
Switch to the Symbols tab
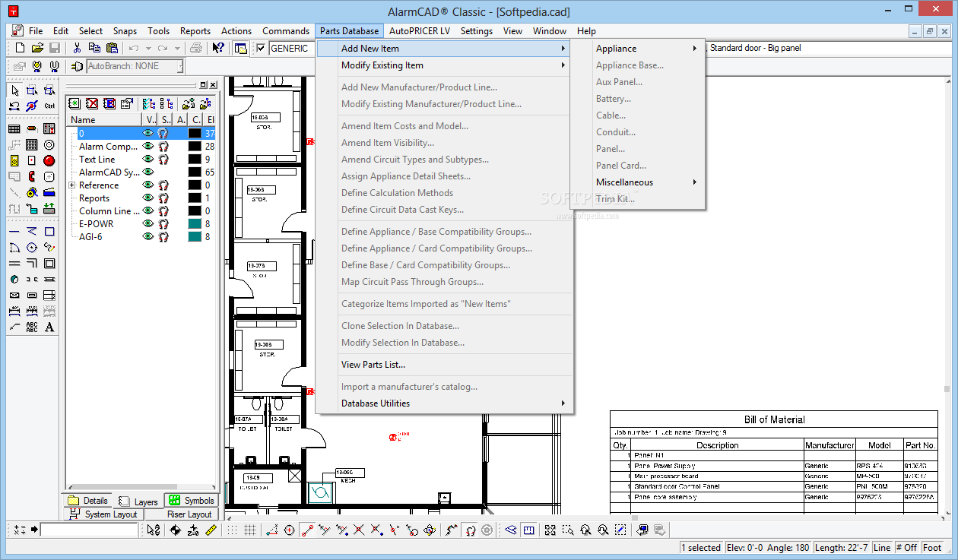(192, 501)
